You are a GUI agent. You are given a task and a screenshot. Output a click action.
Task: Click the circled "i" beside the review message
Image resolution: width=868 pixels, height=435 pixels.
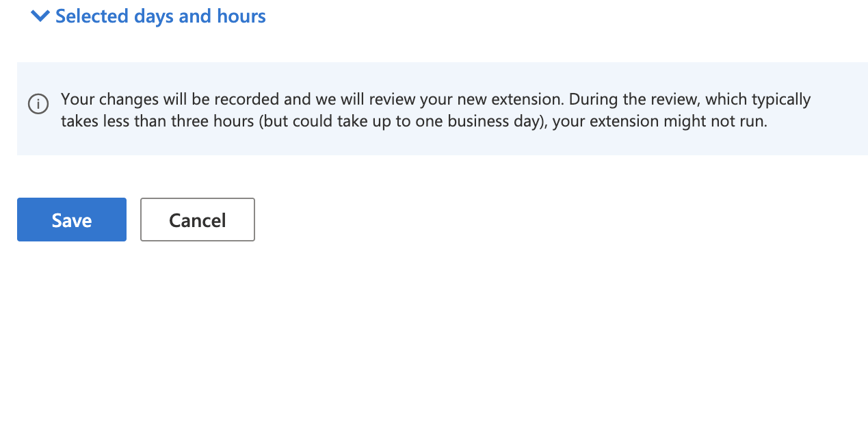click(x=38, y=104)
